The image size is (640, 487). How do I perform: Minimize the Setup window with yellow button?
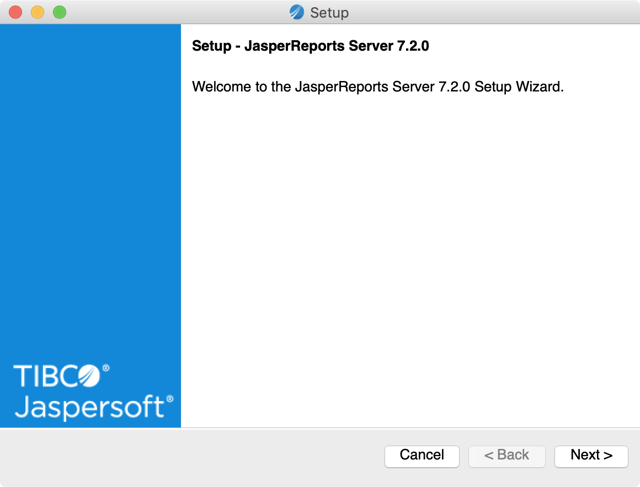38,12
